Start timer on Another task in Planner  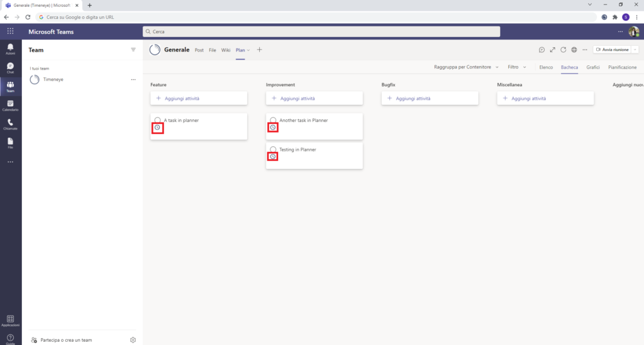[x=273, y=128]
